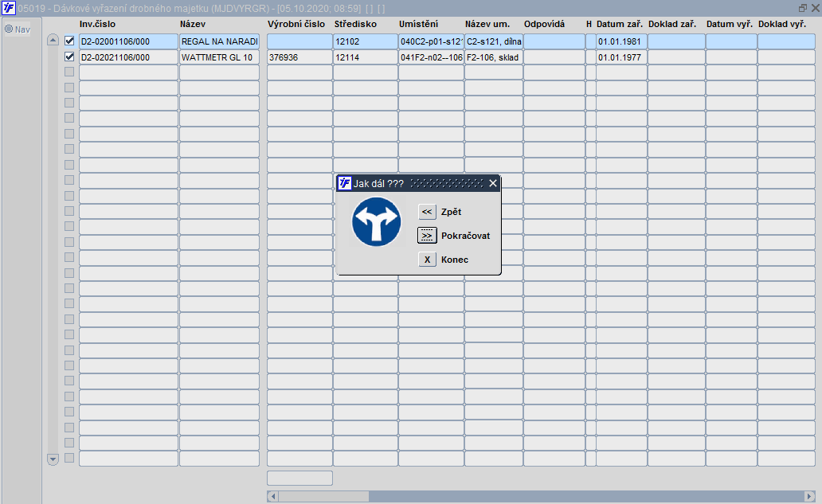Viewport: 822px width, 504px height.
Task: Click the empty field below Výrobní číslo column
Action: click(x=299, y=478)
